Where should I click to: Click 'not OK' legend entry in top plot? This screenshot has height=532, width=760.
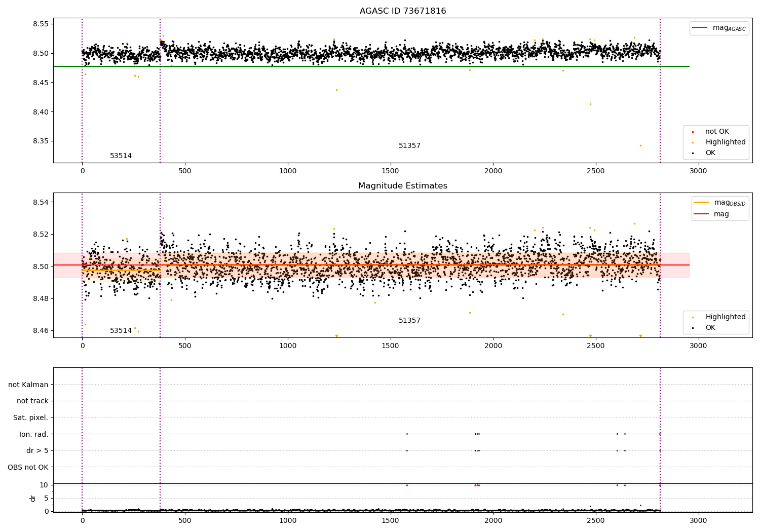[x=717, y=132]
